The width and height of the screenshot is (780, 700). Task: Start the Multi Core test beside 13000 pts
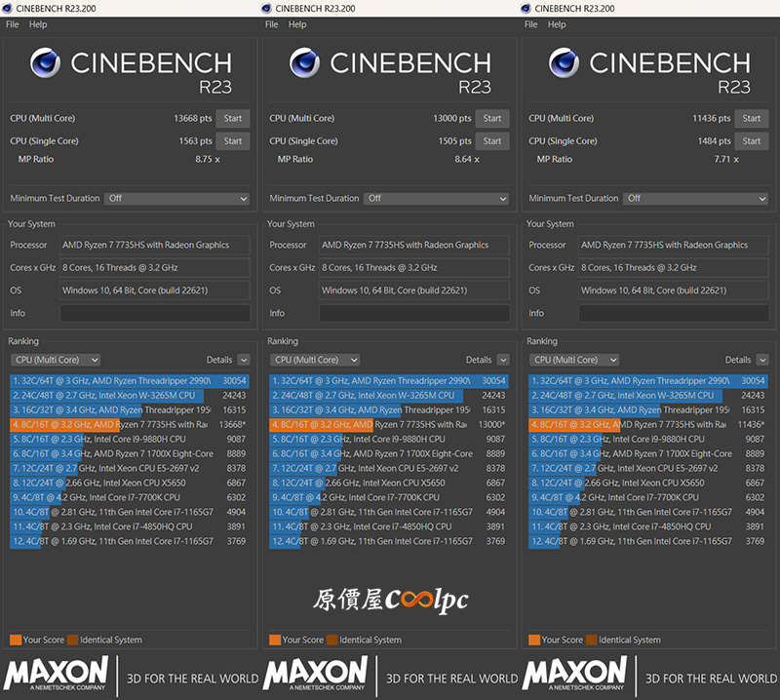click(x=492, y=118)
